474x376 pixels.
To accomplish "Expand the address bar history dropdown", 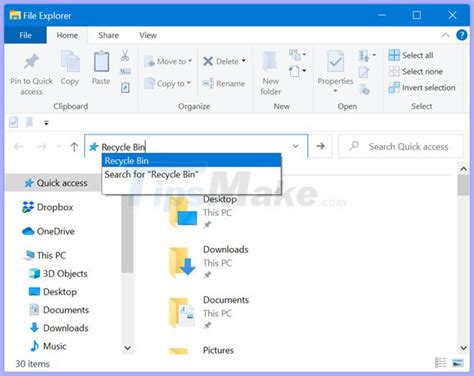I will tap(295, 146).
